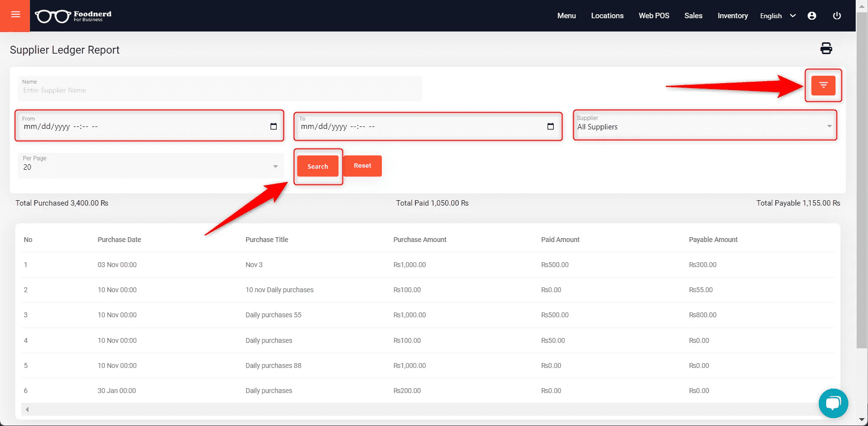Click the Reset button
This screenshot has height=426, width=868.
(363, 166)
